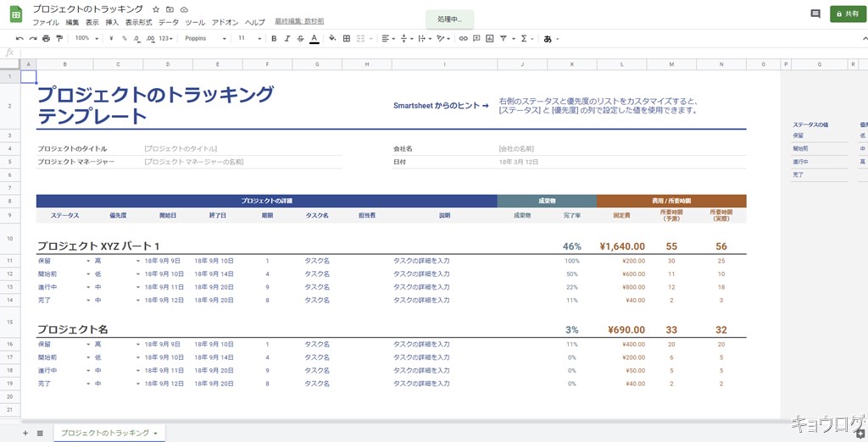Format as yen currency
868x442 pixels.
click(x=111, y=39)
